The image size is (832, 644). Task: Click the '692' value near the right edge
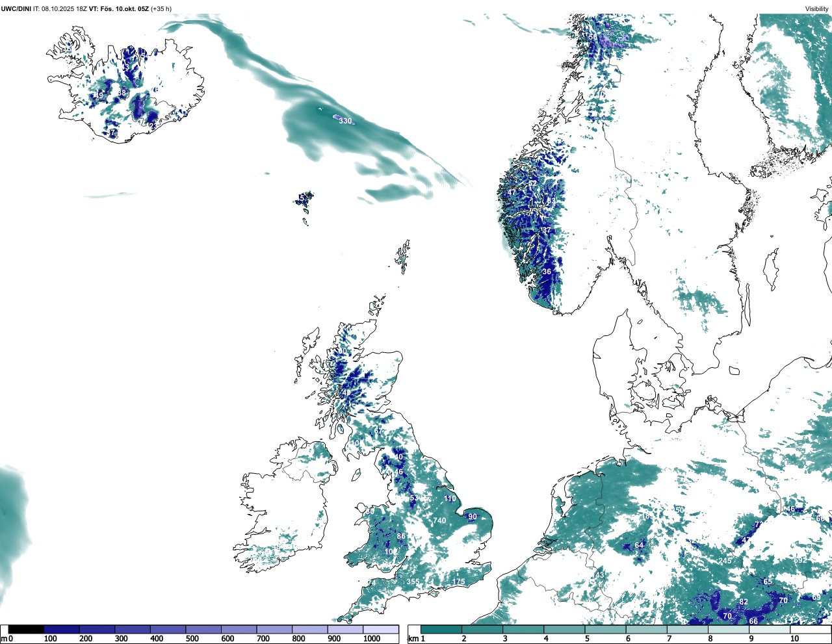(x=799, y=560)
